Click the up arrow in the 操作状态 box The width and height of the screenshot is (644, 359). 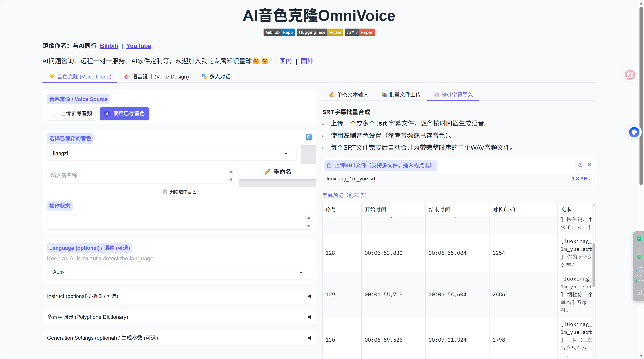coord(309,218)
